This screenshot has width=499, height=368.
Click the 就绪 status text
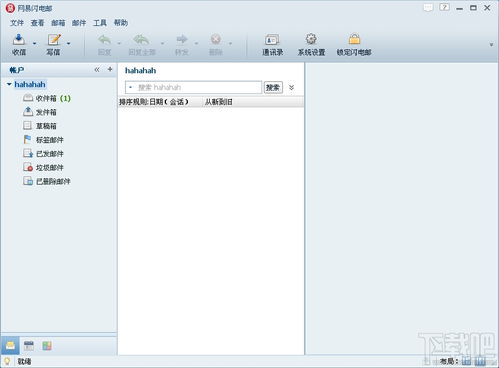pyautogui.click(x=24, y=361)
